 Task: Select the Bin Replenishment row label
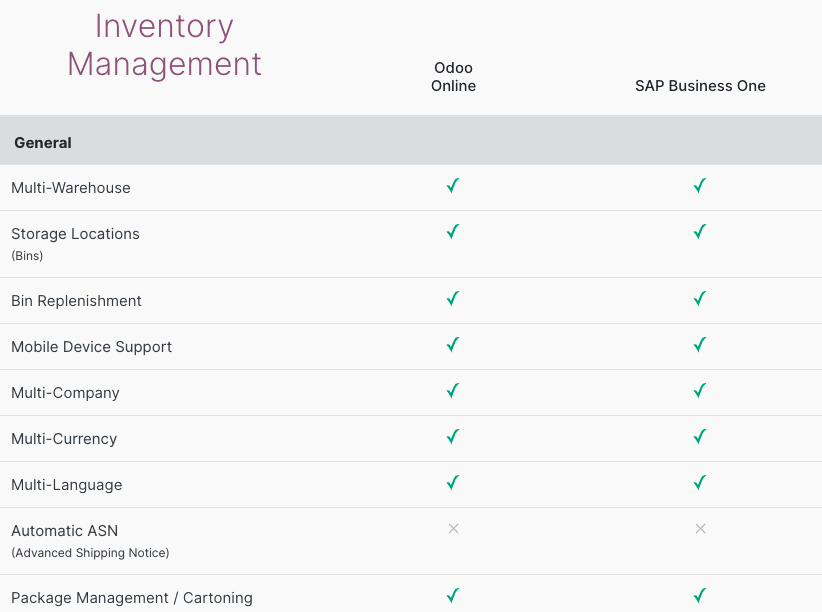click(x=76, y=301)
